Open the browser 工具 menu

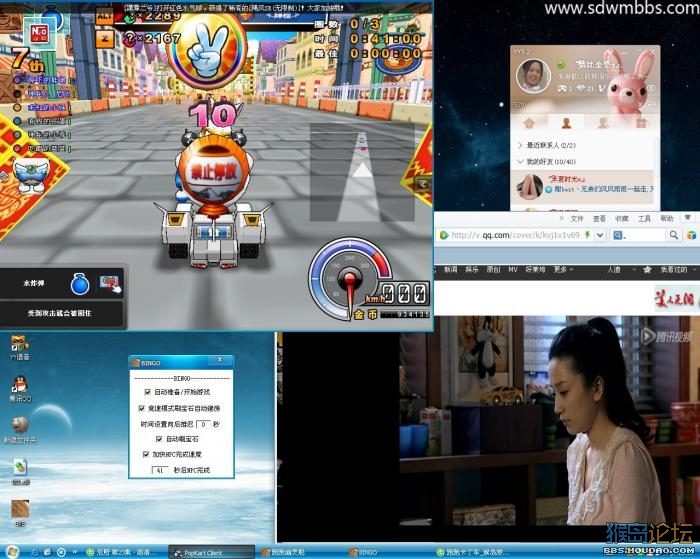[644, 218]
